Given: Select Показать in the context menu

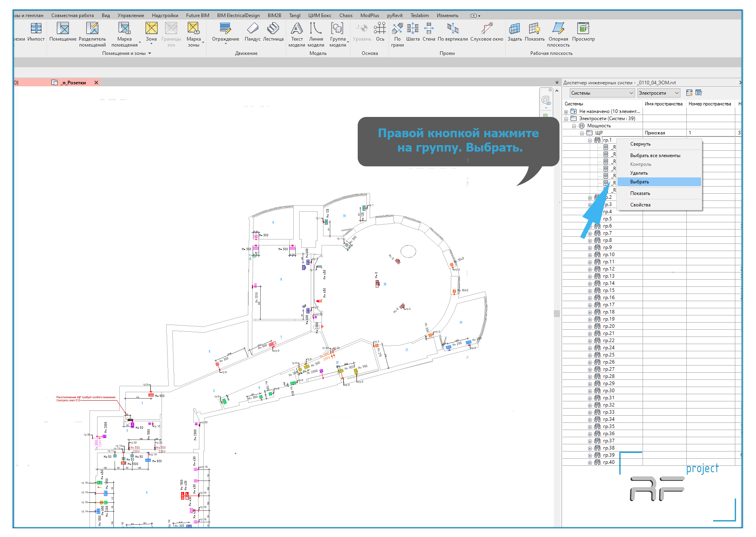Looking at the screenshot, I should [659, 193].
